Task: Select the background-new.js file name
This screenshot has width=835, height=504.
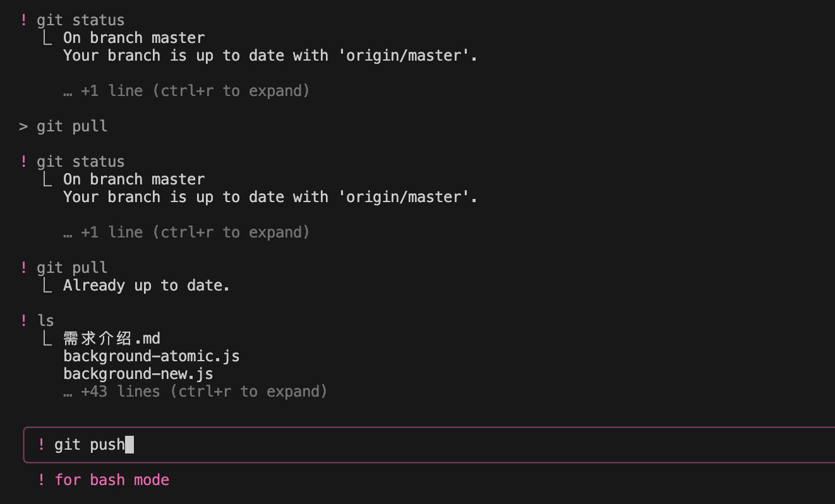Action: tap(138, 374)
